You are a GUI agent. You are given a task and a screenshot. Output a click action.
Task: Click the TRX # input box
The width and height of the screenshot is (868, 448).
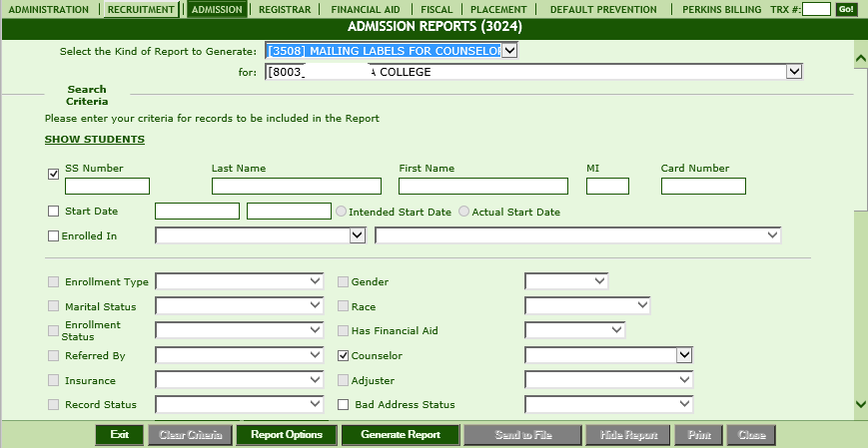[816, 9]
